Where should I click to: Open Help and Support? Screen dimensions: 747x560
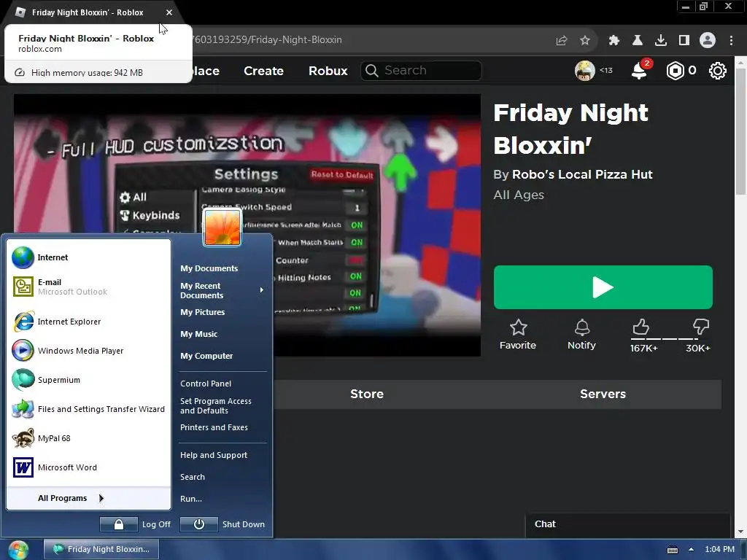tap(214, 455)
